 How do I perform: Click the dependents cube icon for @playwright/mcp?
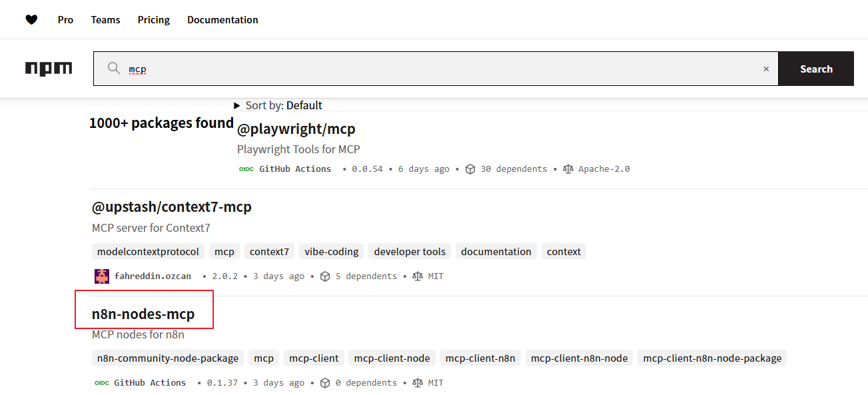coord(470,169)
